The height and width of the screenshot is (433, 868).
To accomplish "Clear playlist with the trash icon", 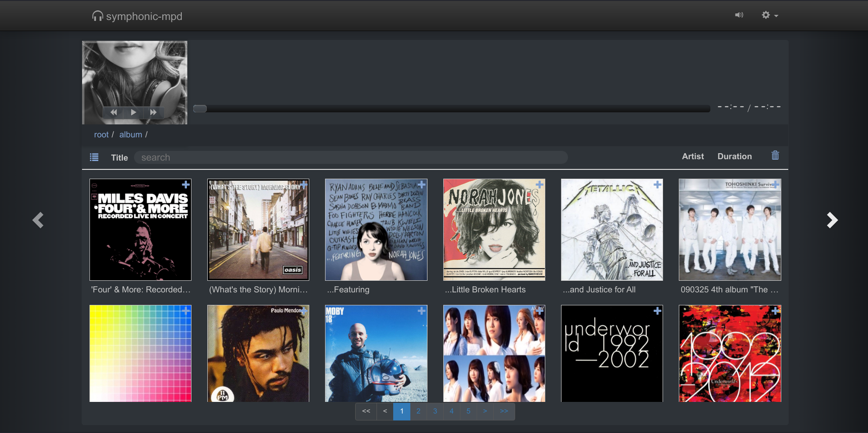I will pos(775,155).
